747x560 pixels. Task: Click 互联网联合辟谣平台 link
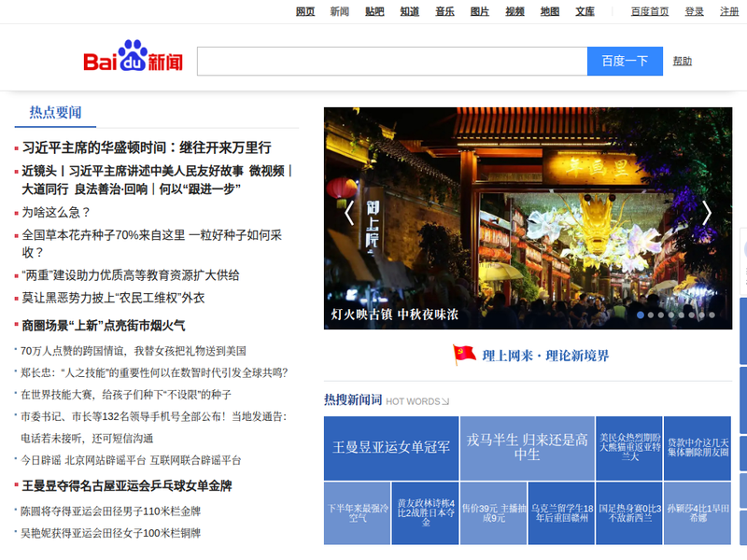195,460
